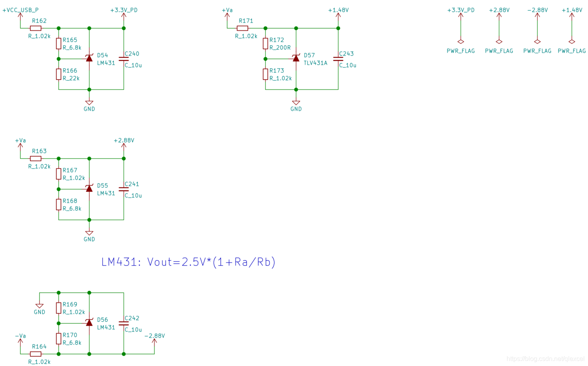The image size is (588, 366).
Task: Select resistor R166 symbol
Action: coord(59,74)
